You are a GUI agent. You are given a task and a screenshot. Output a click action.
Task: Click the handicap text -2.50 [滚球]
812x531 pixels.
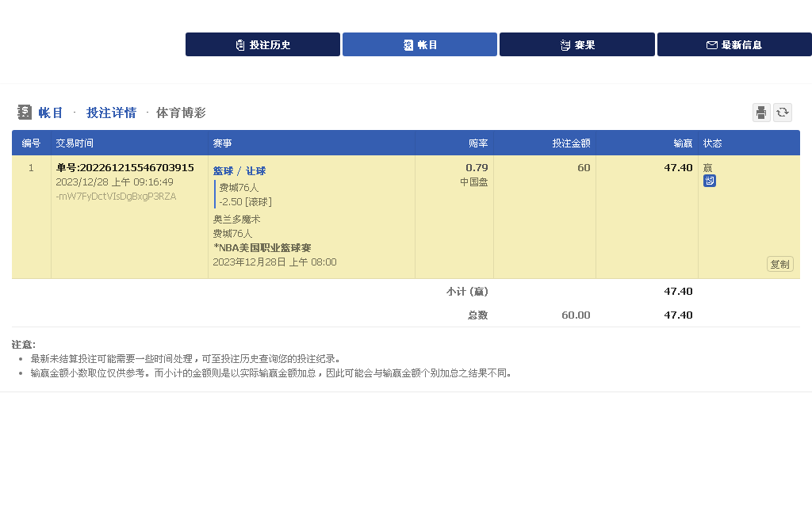pos(246,202)
